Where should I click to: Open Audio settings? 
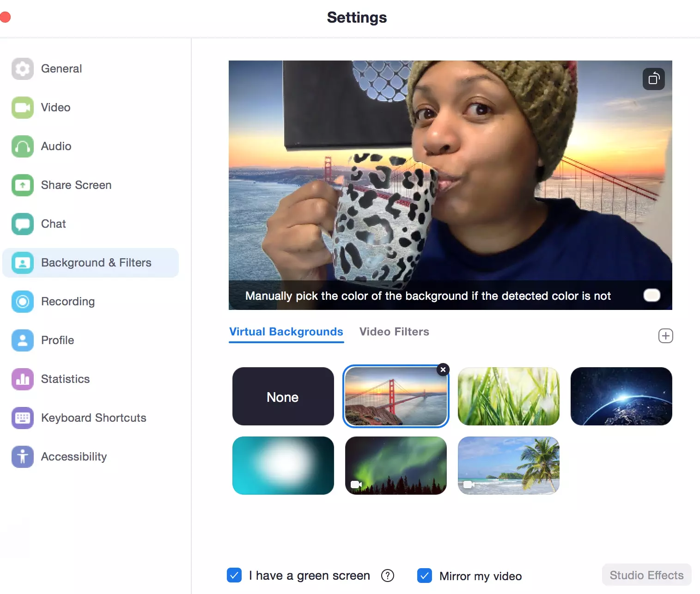click(91, 146)
